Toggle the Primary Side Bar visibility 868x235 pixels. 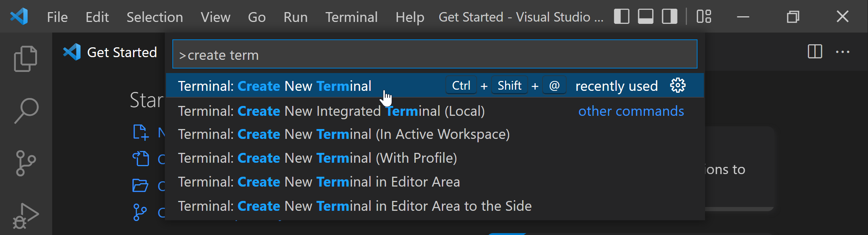click(x=622, y=17)
